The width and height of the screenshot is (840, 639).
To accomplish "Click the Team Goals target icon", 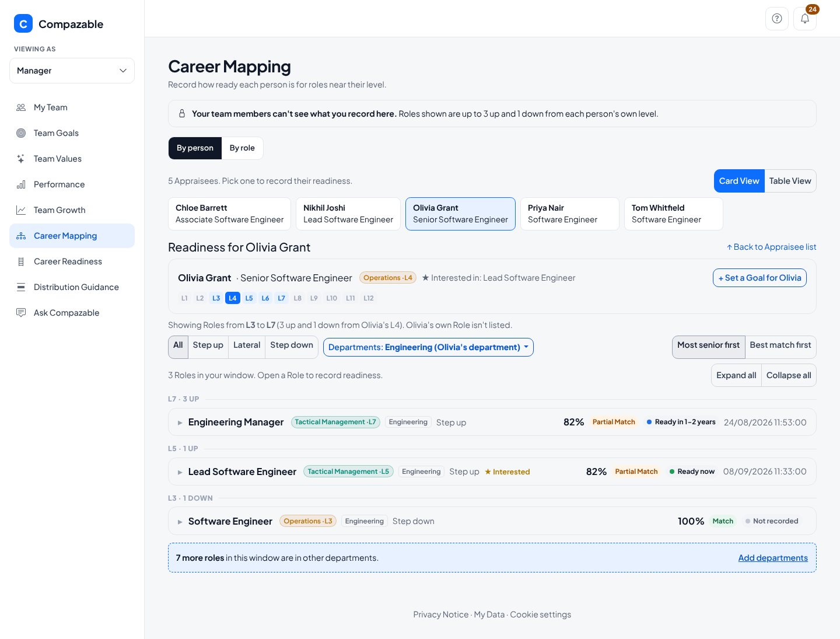I will tap(21, 133).
